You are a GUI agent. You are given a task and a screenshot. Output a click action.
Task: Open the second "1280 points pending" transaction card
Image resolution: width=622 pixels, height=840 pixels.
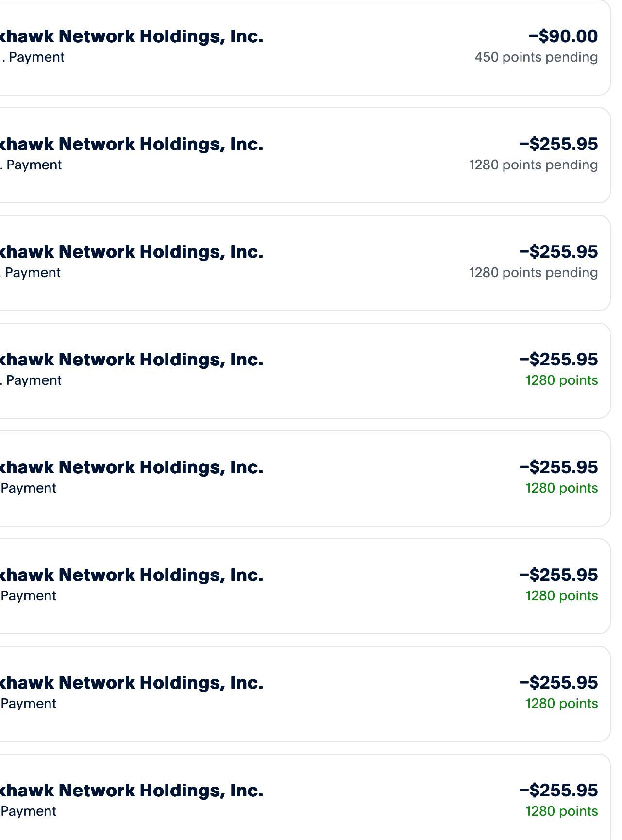pos(305,263)
